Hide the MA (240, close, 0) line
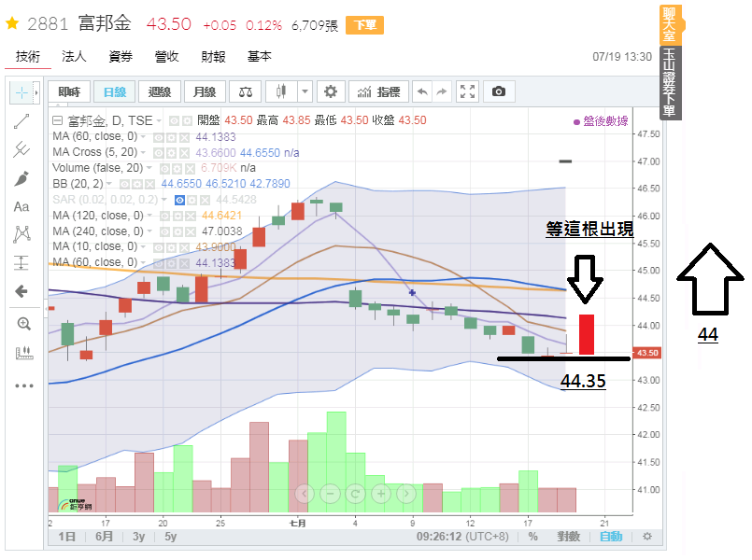 tap(164, 231)
